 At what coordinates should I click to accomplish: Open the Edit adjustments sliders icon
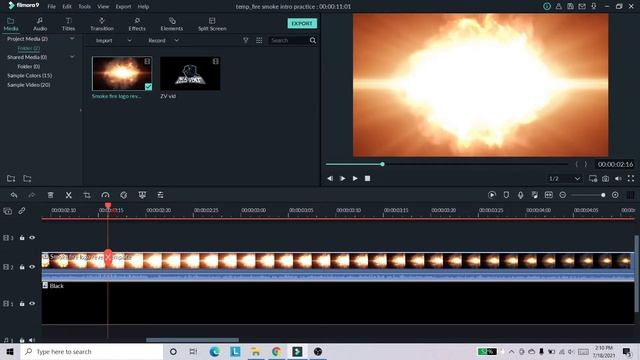(x=160, y=195)
